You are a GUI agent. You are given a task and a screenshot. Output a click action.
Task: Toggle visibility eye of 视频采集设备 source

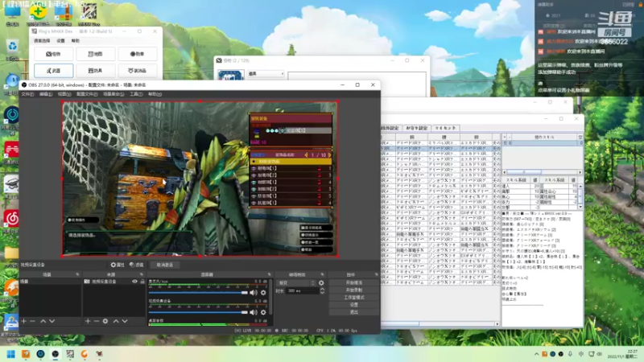coord(134,282)
